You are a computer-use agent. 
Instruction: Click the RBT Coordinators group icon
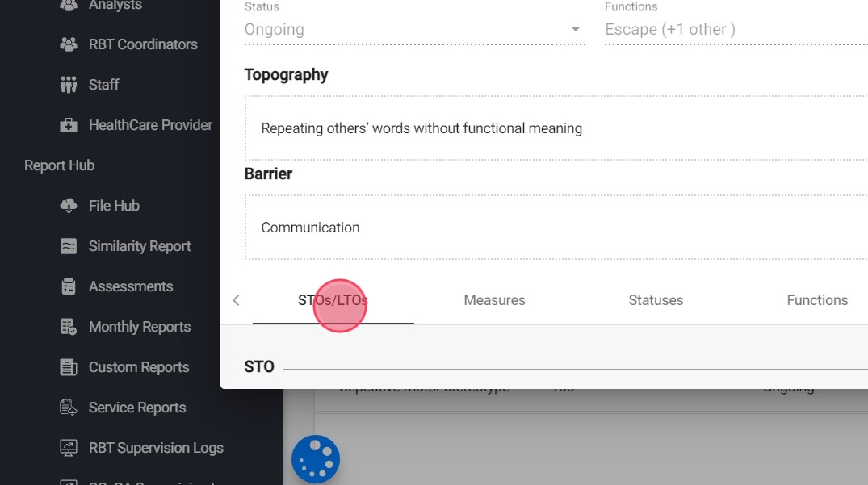pos(69,44)
